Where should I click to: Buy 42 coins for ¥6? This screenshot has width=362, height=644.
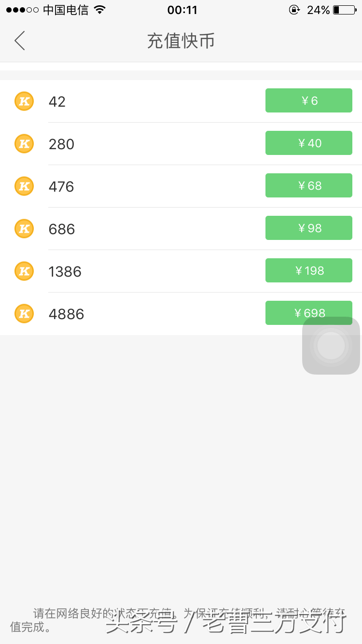tap(309, 100)
